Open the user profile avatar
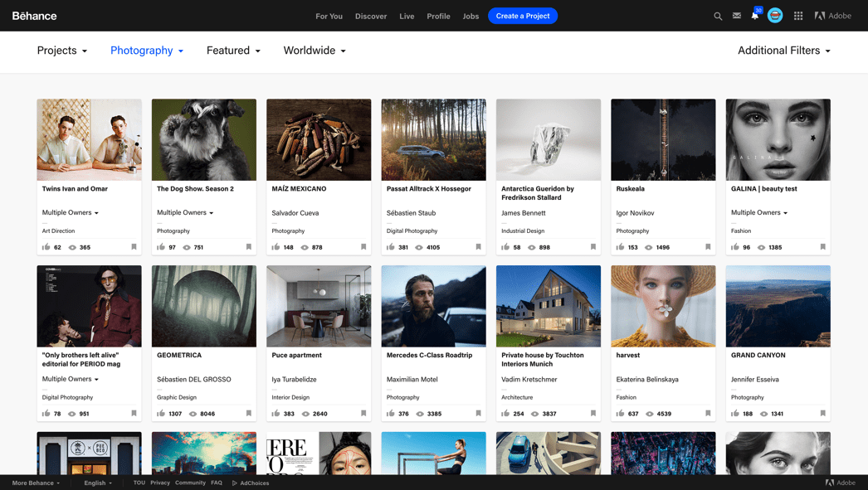 tap(775, 16)
